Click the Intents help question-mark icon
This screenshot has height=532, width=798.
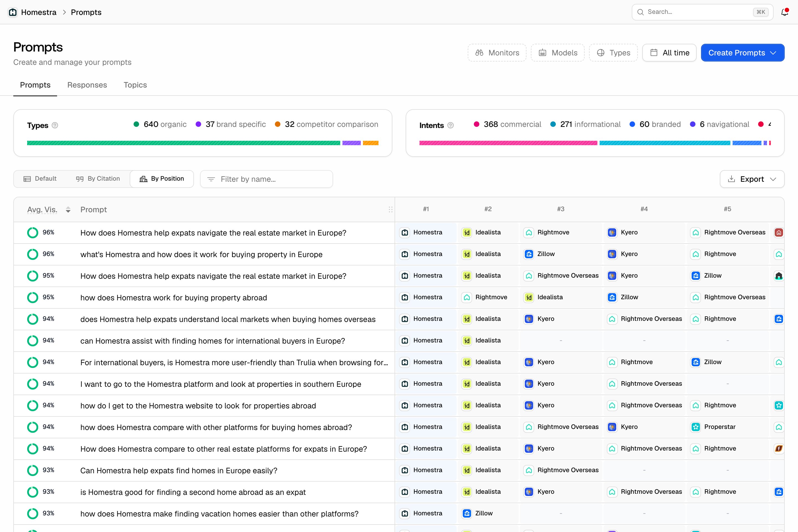[x=450, y=126]
